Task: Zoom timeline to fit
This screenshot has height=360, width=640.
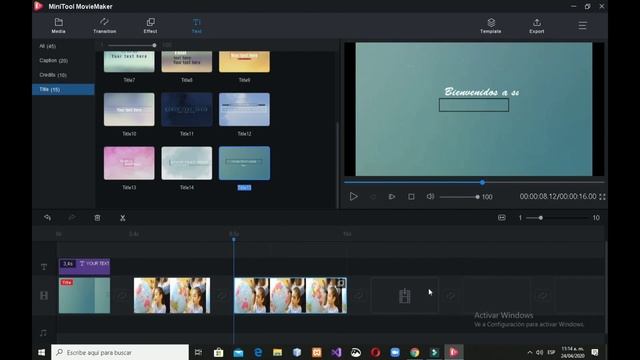Action: click(x=502, y=218)
